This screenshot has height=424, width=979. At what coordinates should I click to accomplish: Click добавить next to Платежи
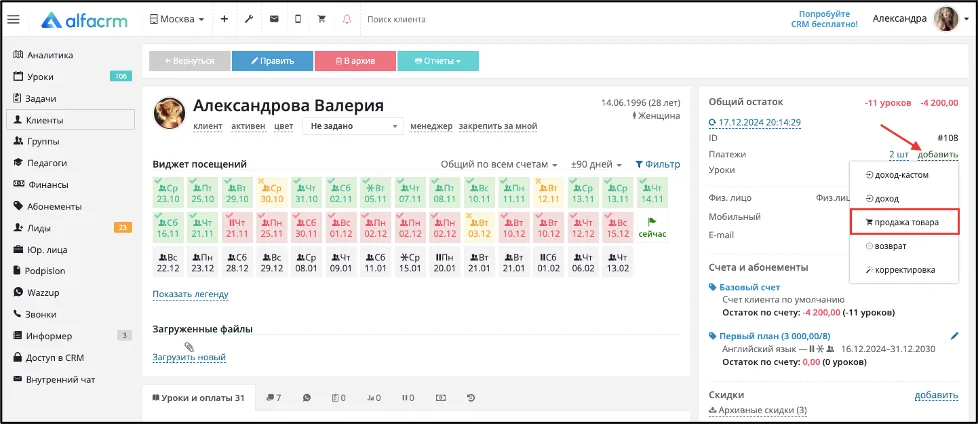[x=938, y=154]
